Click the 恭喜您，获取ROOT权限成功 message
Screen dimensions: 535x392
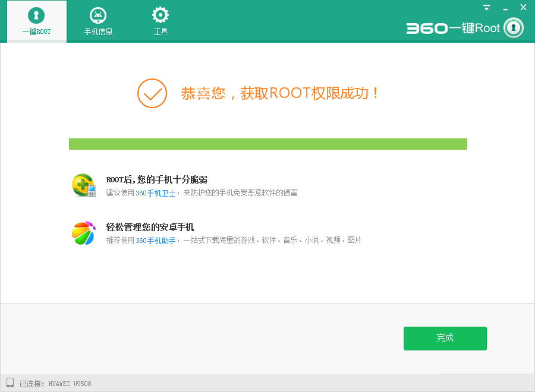pyautogui.click(x=279, y=93)
